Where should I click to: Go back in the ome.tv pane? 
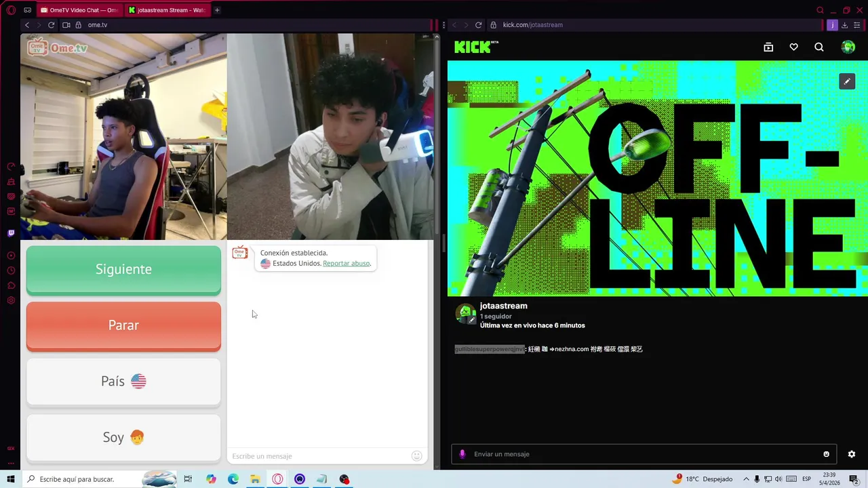coord(27,25)
